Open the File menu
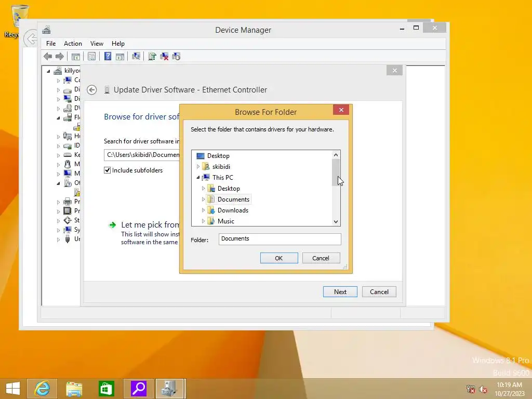This screenshot has width=532, height=399. click(x=51, y=44)
